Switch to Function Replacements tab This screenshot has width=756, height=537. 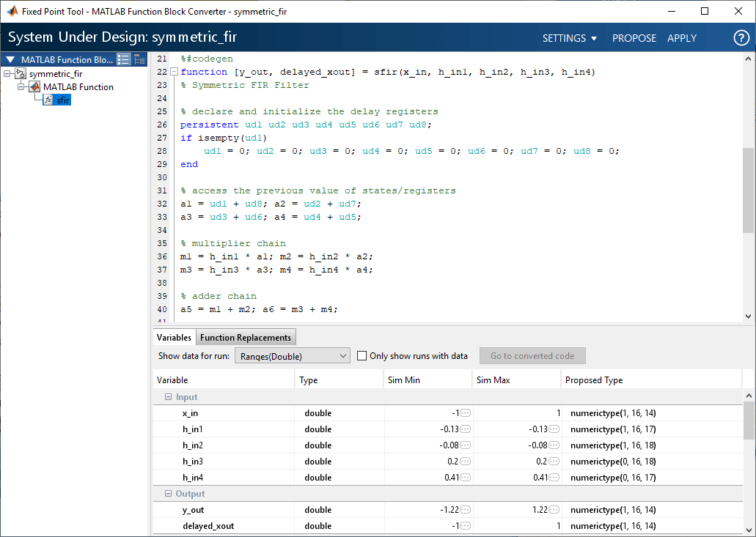(246, 337)
